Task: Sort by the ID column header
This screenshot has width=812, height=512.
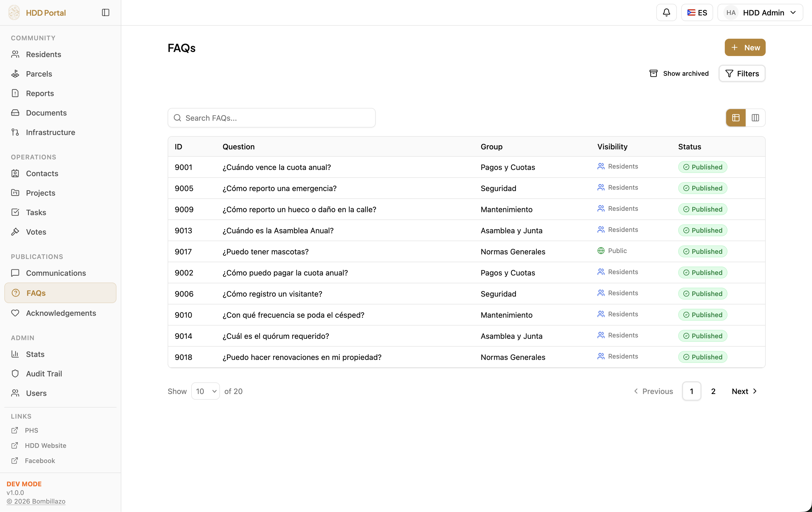Action: coord(178,146)
